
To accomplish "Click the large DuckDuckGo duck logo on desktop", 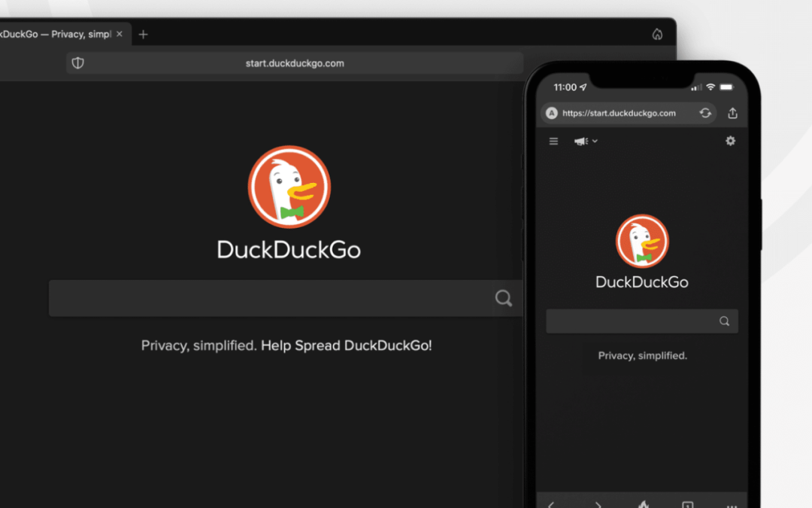I will coord(289,187).
